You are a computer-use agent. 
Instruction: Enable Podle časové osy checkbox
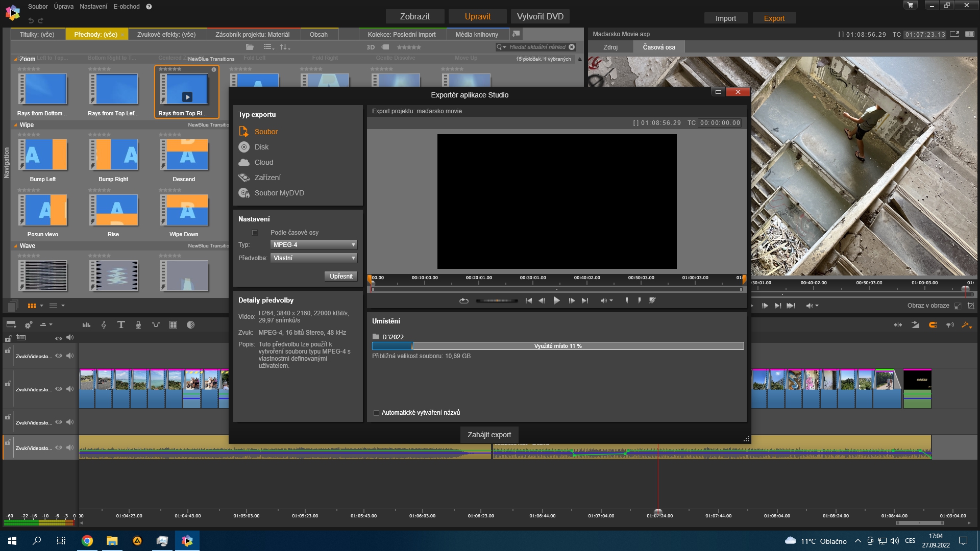255,233
